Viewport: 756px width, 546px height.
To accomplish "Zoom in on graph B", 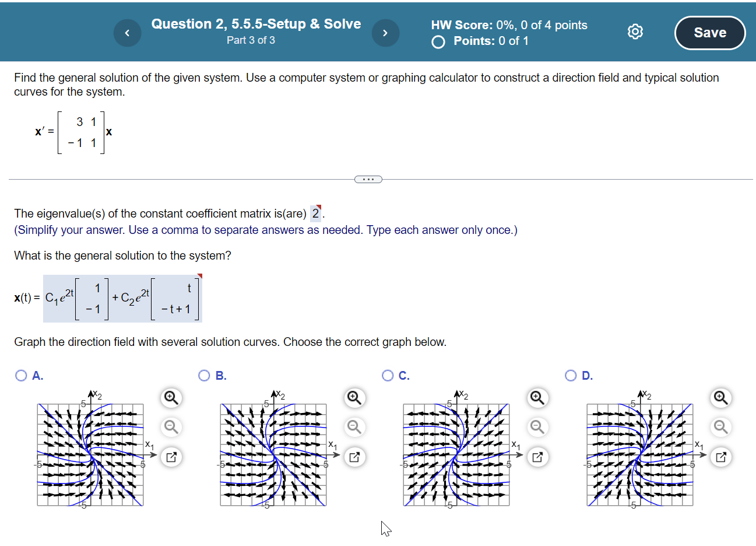I will (x=354, y=398).
